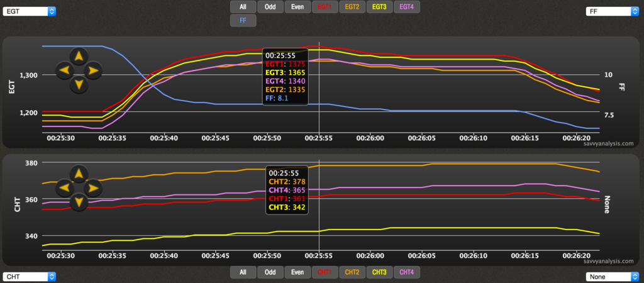Pan the EGT chart right with arrow
The image size is (644, 283).
92,70
